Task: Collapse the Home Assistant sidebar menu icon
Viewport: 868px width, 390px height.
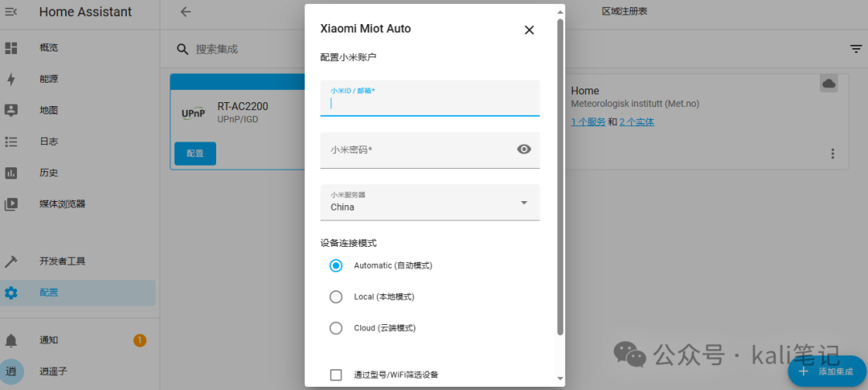Action: 11,11
